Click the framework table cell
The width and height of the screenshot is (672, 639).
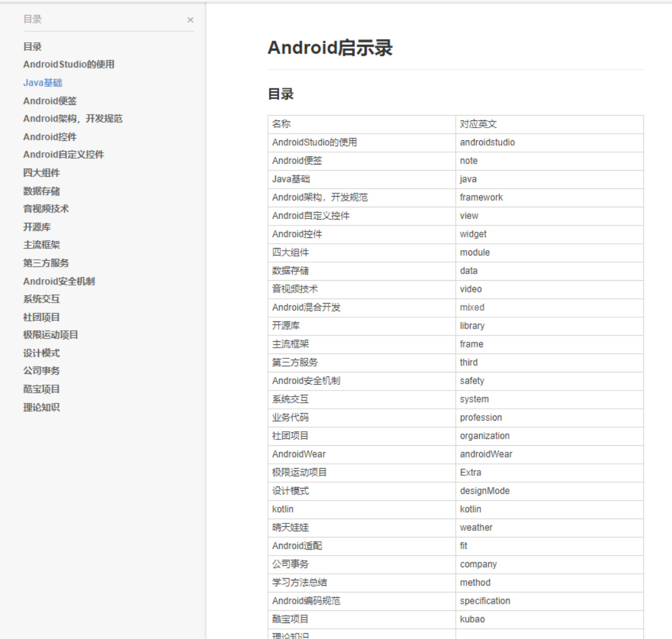coord(550,198)
